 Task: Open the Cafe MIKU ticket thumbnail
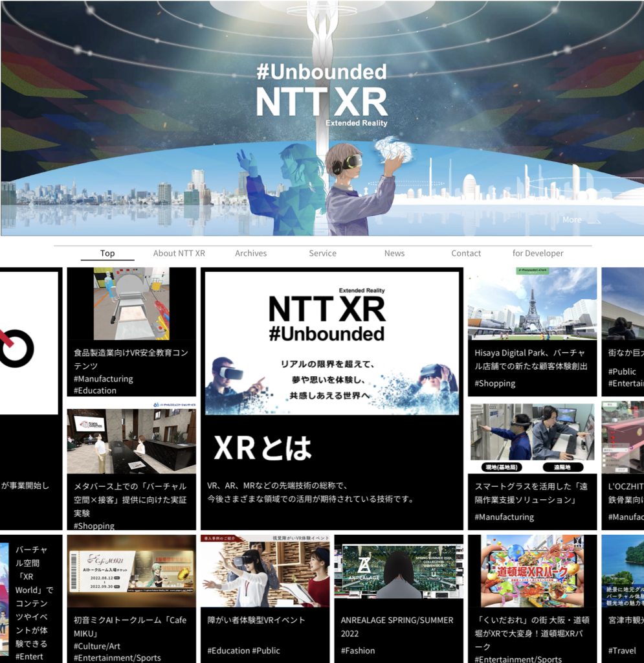[x=131, y=571]
